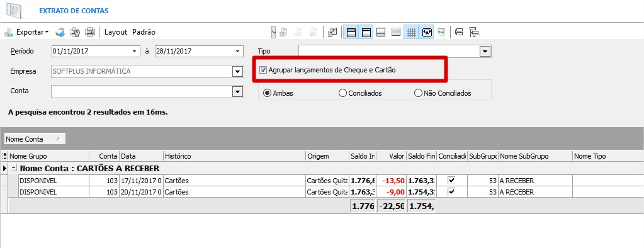
Task: Select the -13,50 value cell
Action: 392,180
